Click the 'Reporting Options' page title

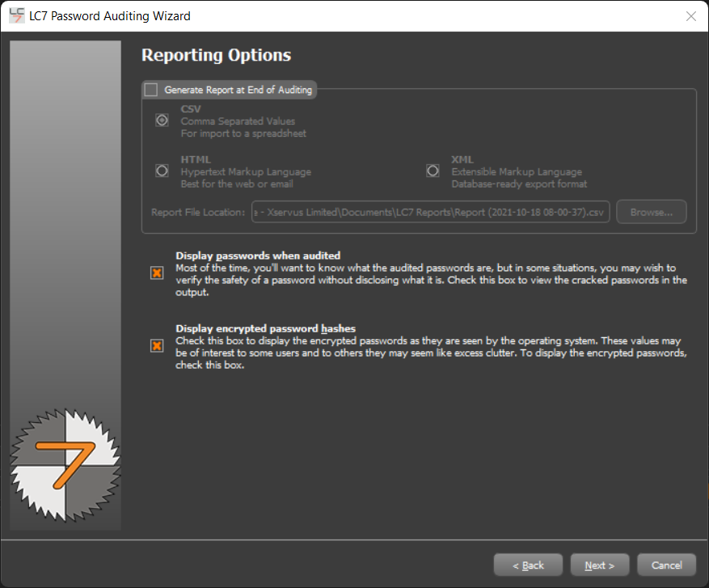(x=216, y=55)
